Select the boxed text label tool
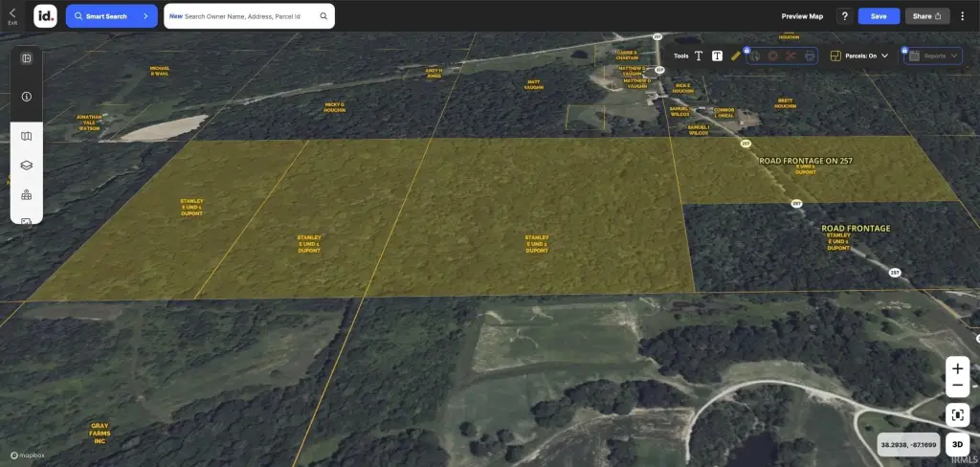 [717, 56]
